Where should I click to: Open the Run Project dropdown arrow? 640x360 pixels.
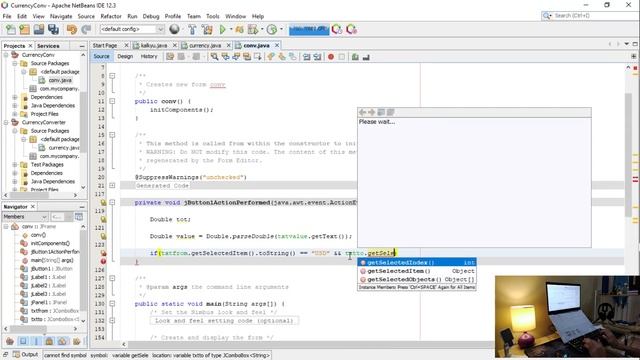click(231, 29)
